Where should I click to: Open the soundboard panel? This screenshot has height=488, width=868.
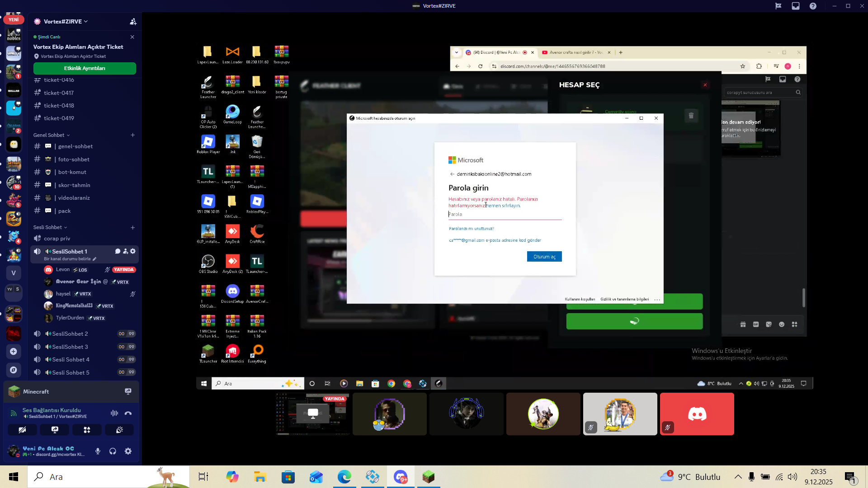pyautogui.click(x=119, y=430)
